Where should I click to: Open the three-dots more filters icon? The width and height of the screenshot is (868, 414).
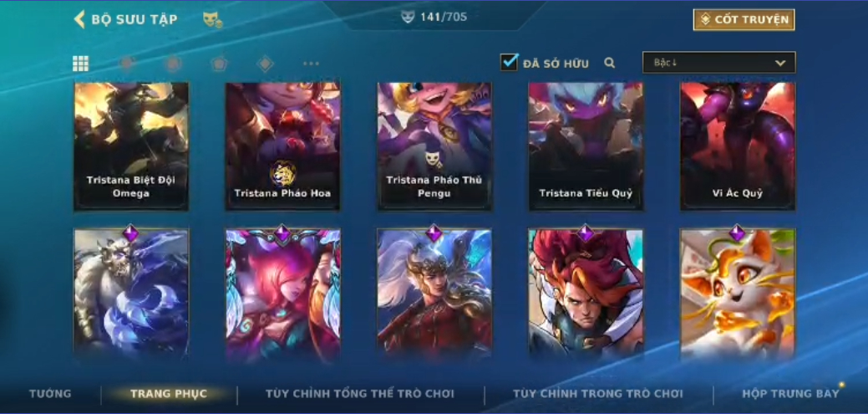click(311, 64)
